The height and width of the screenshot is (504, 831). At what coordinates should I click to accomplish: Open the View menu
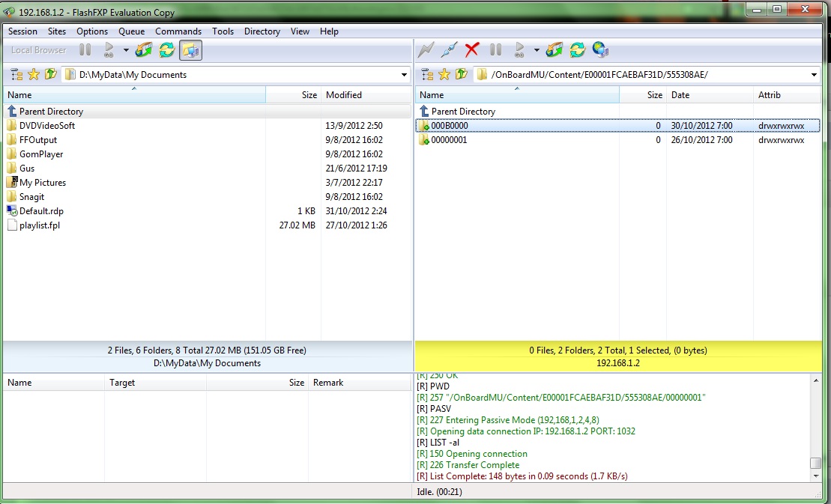pos(300,31)
